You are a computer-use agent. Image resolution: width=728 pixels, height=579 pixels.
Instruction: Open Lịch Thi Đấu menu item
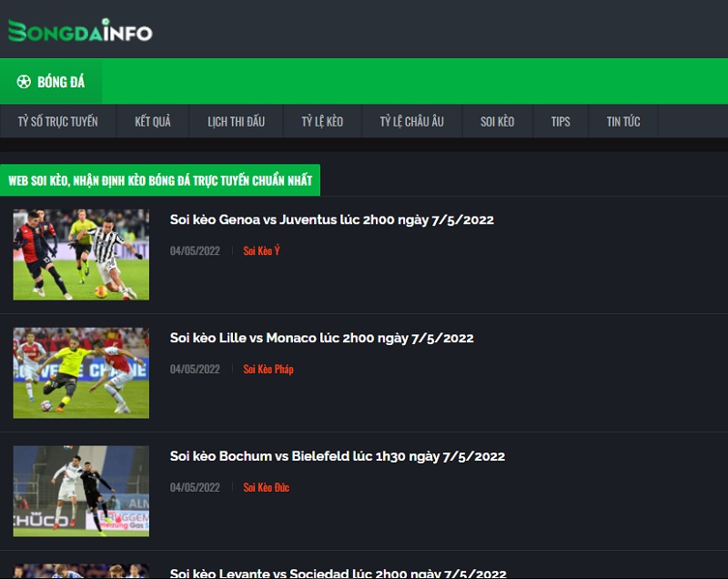coord(236,122)
